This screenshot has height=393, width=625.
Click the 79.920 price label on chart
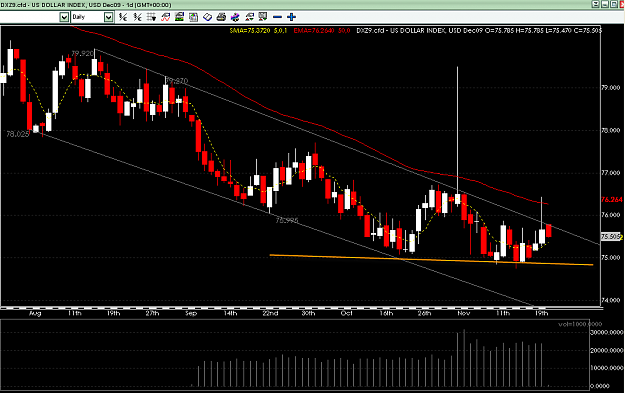[x=82, y=53]
